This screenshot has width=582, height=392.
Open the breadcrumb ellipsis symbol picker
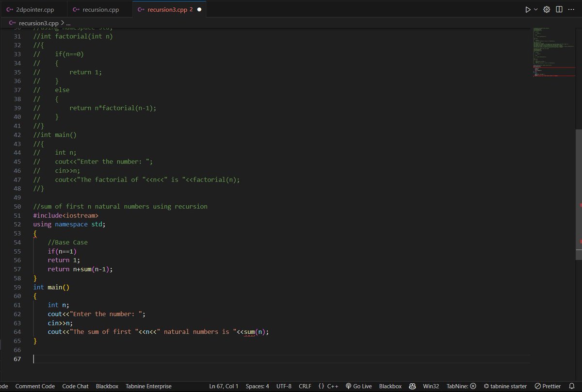[x=68, y=23]
